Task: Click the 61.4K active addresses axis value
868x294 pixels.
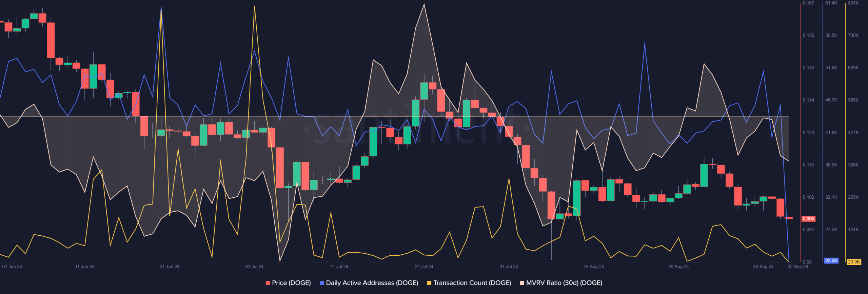Action: 831,3
